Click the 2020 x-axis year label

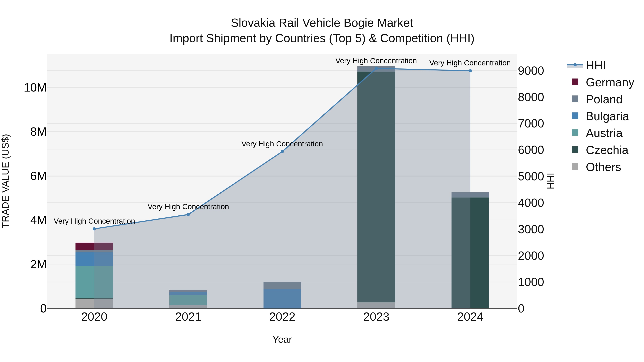(94, 317)
